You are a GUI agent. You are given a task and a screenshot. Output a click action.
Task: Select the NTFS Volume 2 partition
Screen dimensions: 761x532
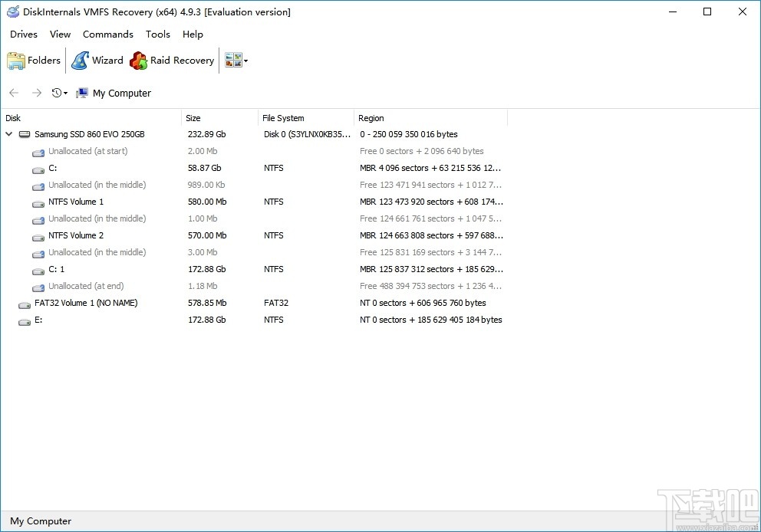[76, 235]
